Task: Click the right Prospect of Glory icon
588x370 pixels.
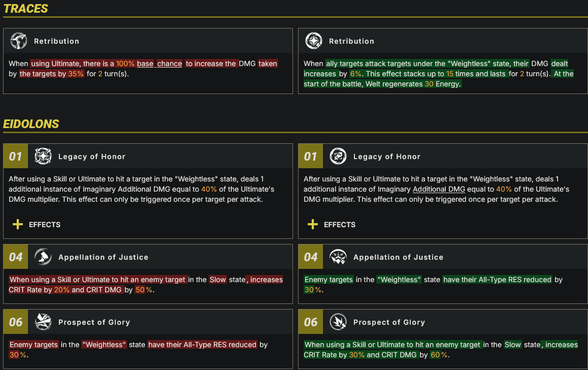Action: (x=338, y=322)
